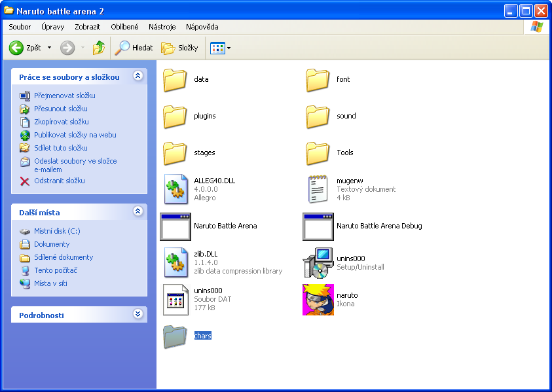Collapse the Další místa panel
This screenshot has height=392, width=552.
tap(138, 211)
